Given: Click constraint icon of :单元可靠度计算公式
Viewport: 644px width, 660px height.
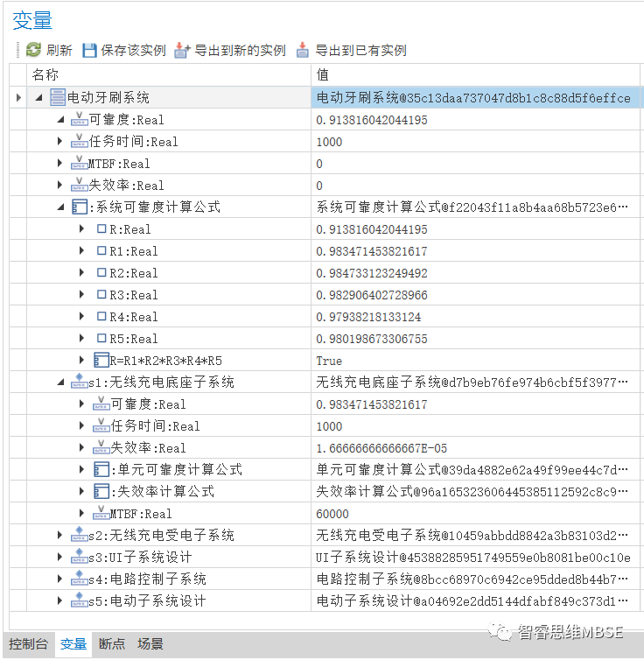Looking at the screenshot, I should (101, 469).
